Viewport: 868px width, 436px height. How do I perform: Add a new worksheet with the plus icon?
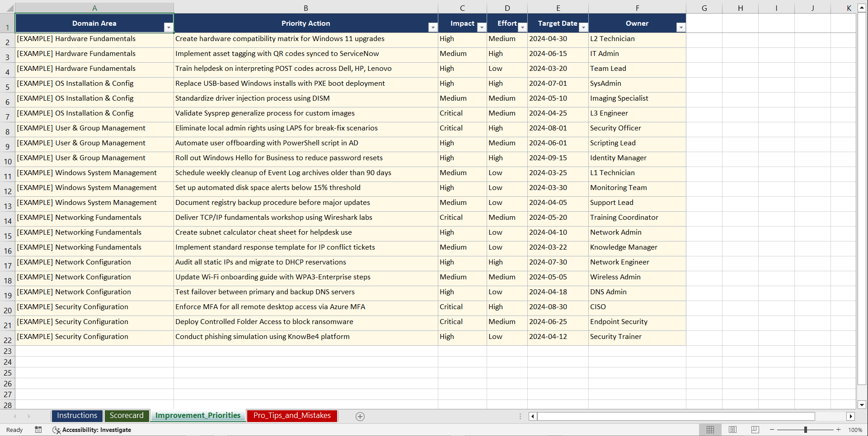pyautogui.click(x=360, y=416)
